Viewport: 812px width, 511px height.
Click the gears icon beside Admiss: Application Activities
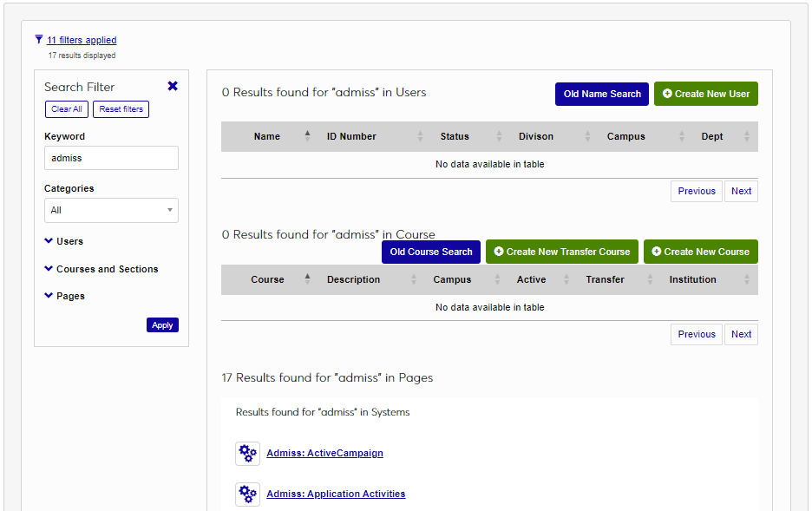[x=247, y=494]
